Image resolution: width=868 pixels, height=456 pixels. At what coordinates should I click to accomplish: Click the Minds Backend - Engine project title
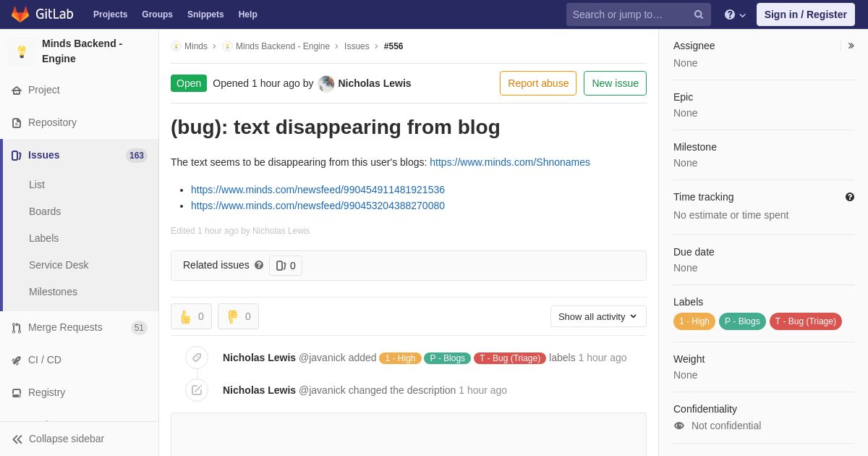point(82,51)
